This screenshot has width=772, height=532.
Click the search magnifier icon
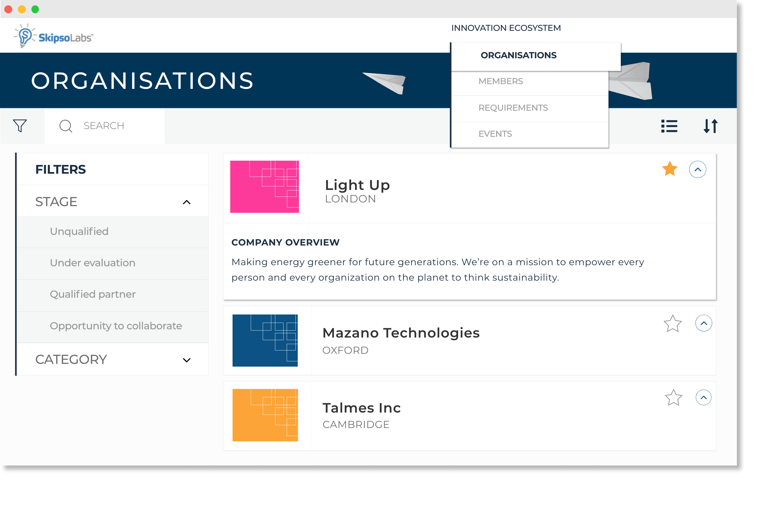click(66, 126)
